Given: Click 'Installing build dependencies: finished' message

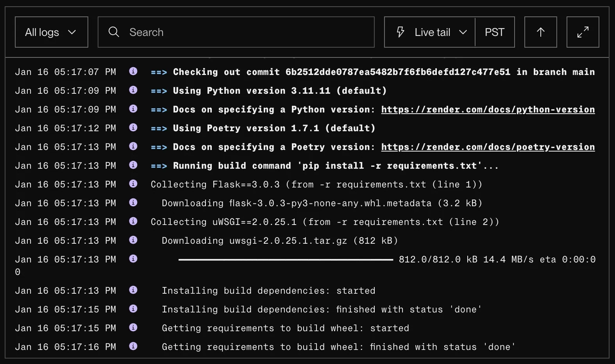Looking at the screenshot, I should (x=322, y=309).
